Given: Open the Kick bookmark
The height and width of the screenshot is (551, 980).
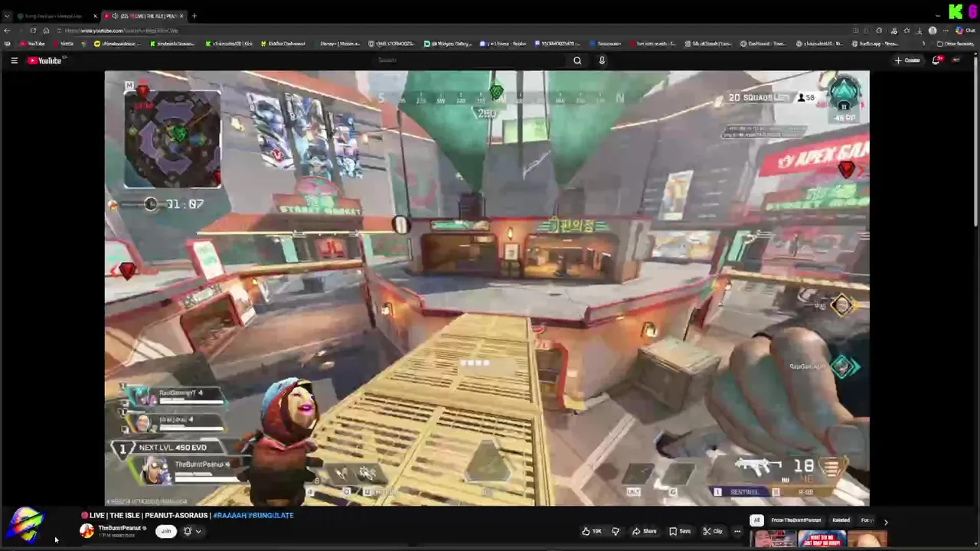Looking at the screenshot, I should click(228, 44).
